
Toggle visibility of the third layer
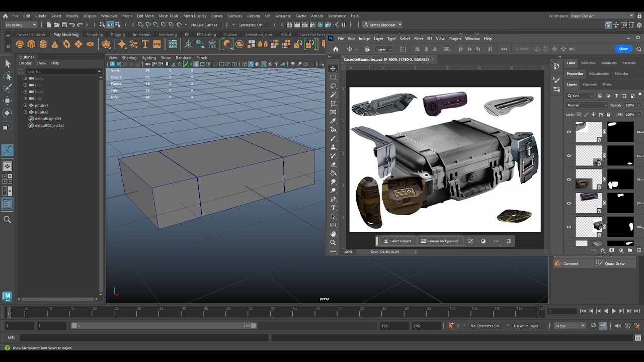click(x=569, y=179)
